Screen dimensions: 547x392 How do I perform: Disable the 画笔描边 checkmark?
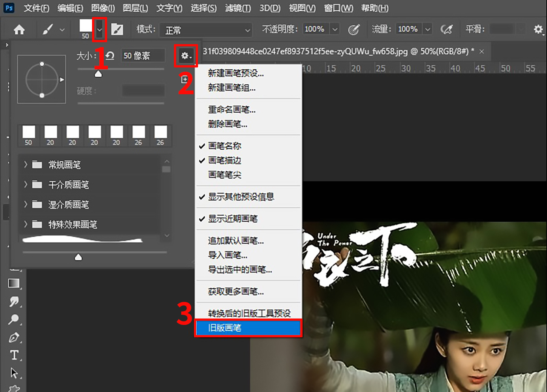225,161
